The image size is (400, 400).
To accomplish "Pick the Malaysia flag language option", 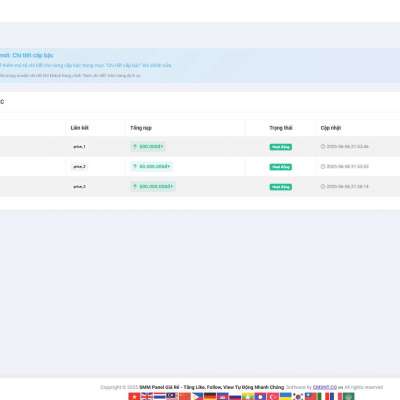I will [172, 396].
